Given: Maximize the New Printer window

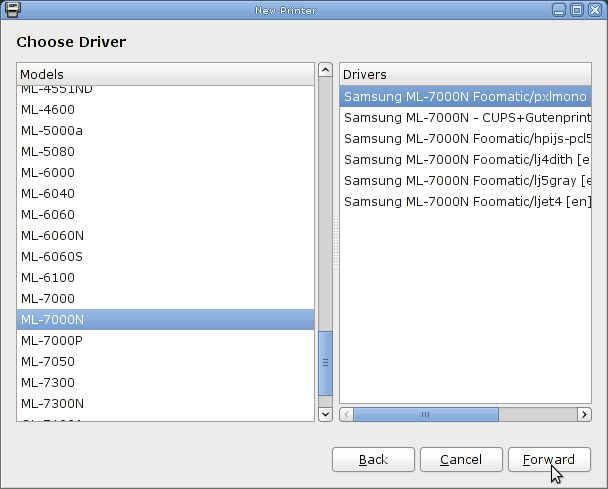Looking at the screenshot, I should tap(577, 10).
